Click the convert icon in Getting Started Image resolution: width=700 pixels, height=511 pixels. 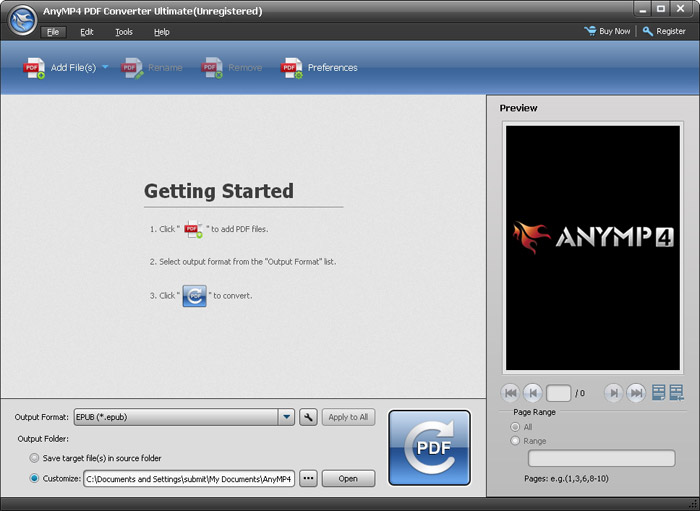tap(195, 296)
